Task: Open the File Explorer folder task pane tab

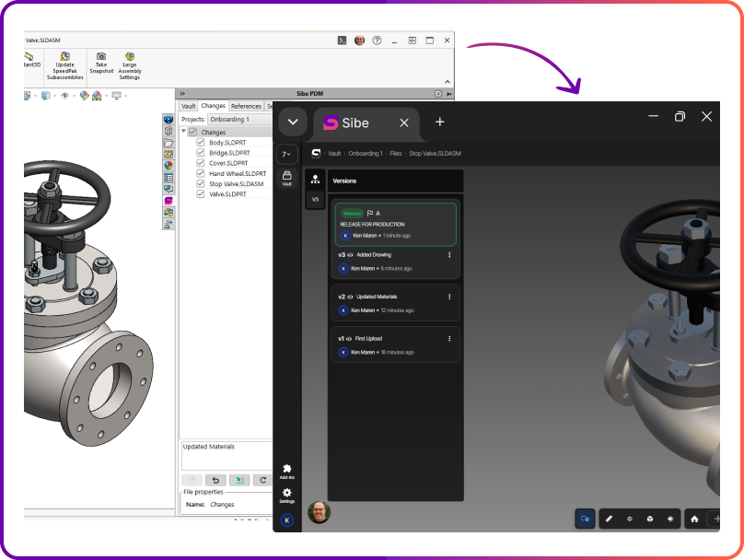Action: [169, 143]
